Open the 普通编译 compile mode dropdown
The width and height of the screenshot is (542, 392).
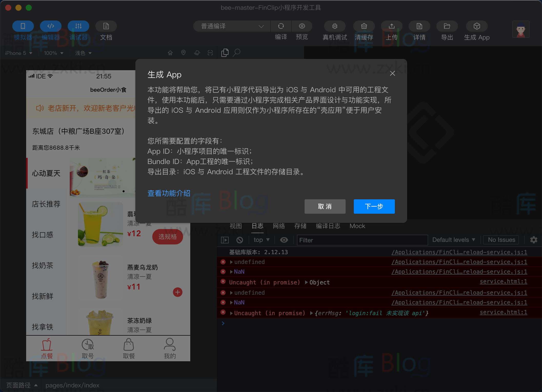coord(231,26)
